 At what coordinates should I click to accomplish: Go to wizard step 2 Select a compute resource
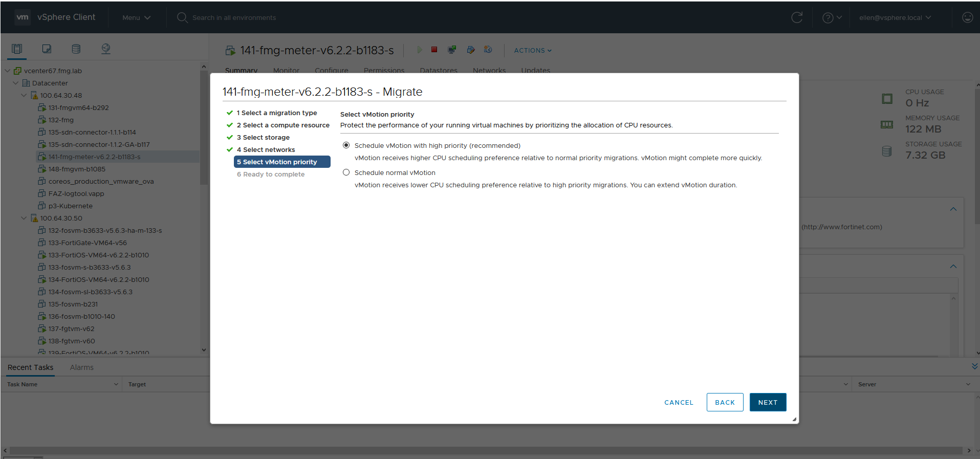(x=283, y=125)
